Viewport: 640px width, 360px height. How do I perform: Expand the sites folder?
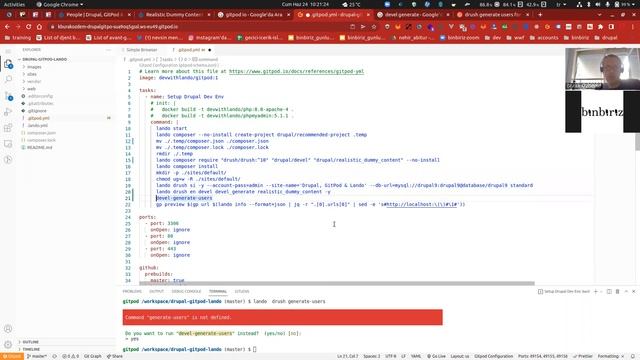(32, 74)
